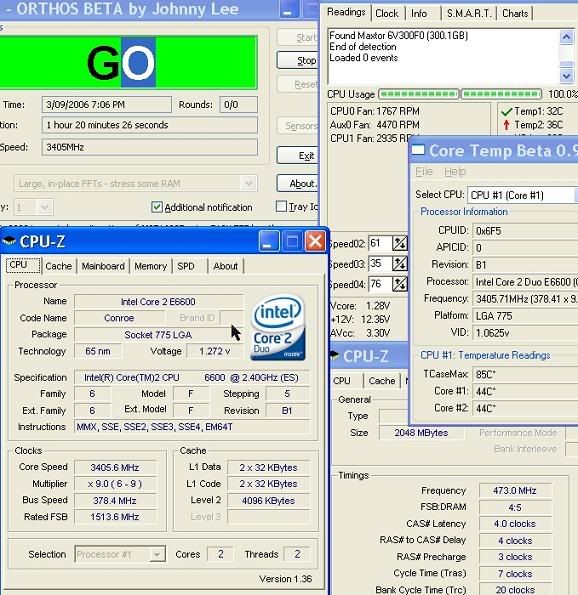The height and width of the screenshot is (595, 578).
Task: Select the CPU tab in front CPU-Z
Action: 23,265
